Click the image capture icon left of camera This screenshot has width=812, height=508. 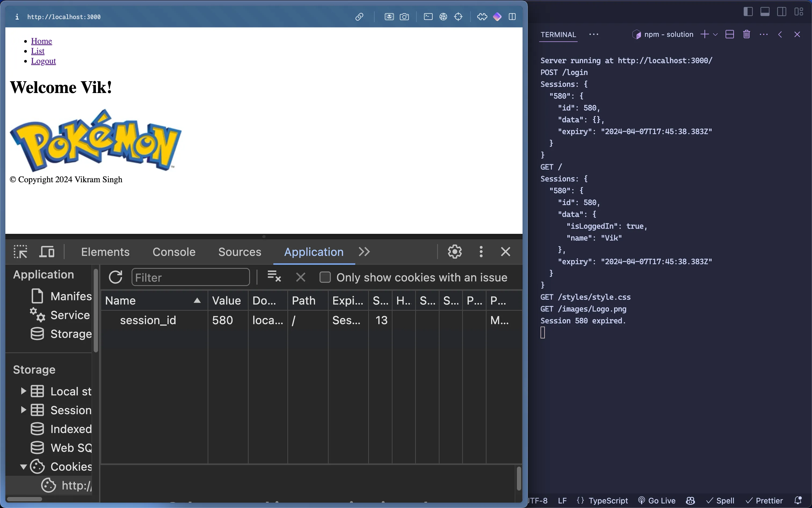(389, 17)
